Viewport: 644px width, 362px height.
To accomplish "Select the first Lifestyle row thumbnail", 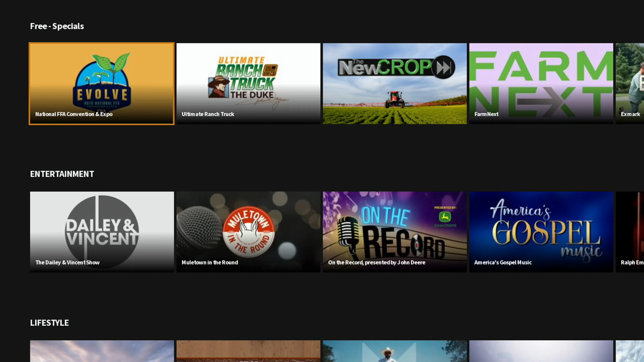I will pyautogui.click(x=102, y=351).
